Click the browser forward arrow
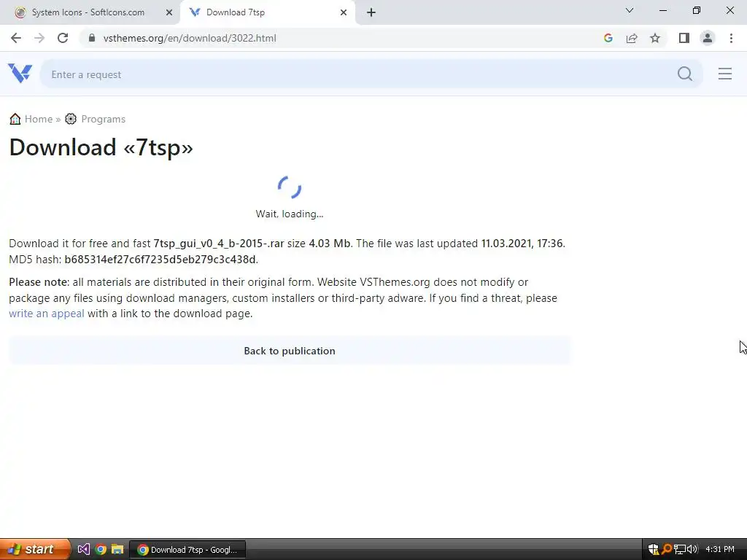Viewport: 747px width, 560px height. pyautogui.click(x=39, y=38)
